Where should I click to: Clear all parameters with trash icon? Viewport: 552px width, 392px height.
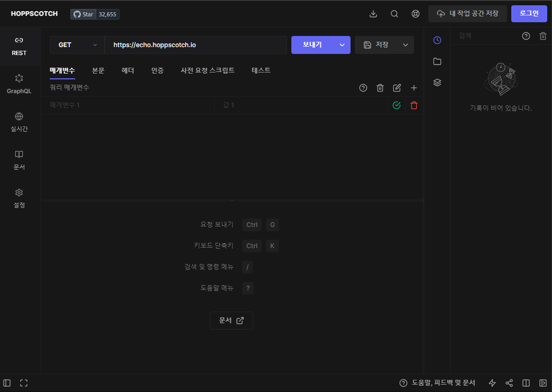tap(380, 88)
